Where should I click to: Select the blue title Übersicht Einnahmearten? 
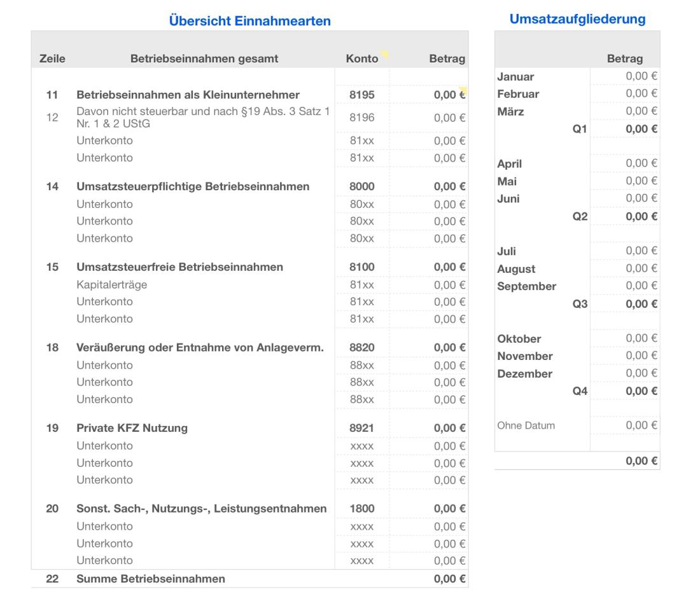pyautogui.click(x=249, y=20)
